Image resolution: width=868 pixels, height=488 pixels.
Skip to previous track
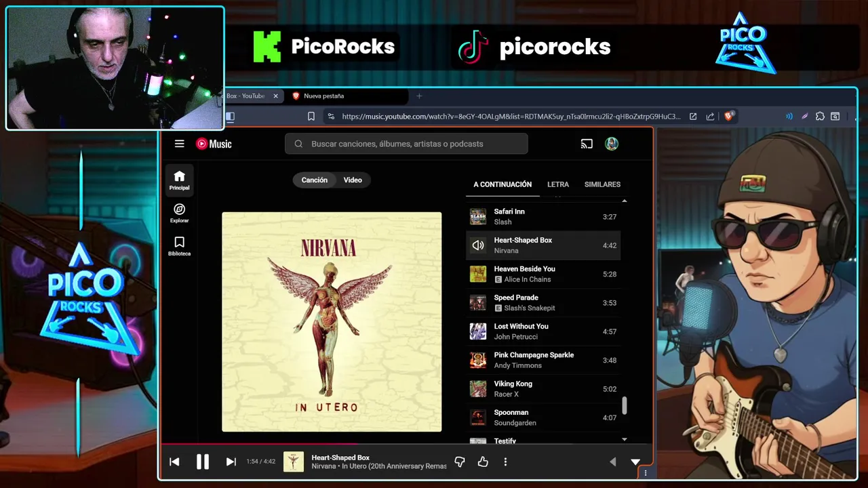pyautogui.click(x=174, y=462)
